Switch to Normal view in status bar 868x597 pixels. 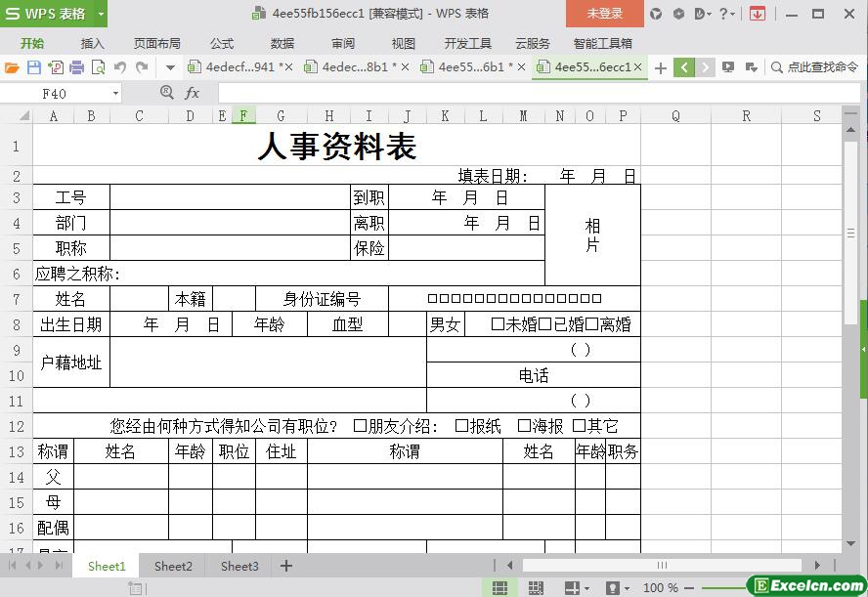click(499, 588)
